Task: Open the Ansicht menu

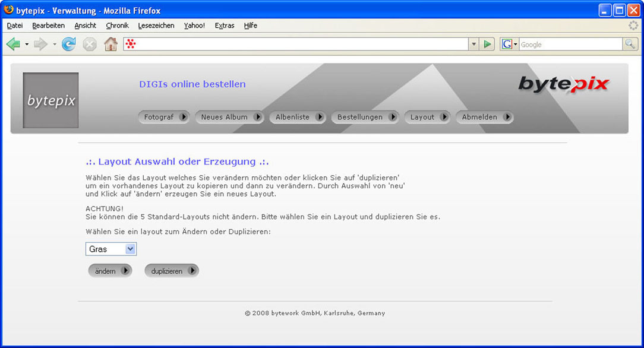Action: pos(85,26)
